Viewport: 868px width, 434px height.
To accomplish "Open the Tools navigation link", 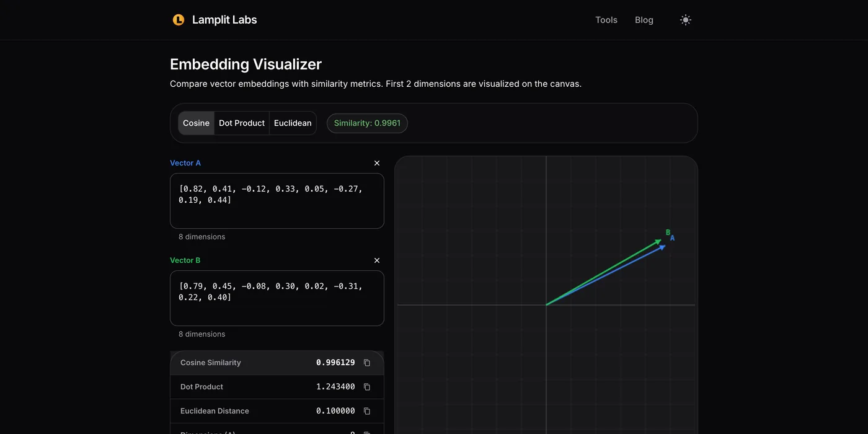I will click(606, 20).
